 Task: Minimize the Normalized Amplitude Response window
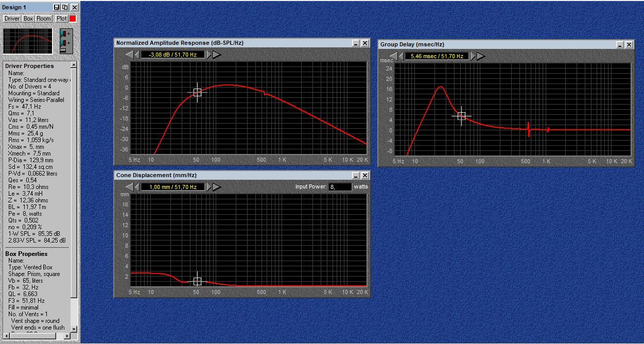point(356,43)
